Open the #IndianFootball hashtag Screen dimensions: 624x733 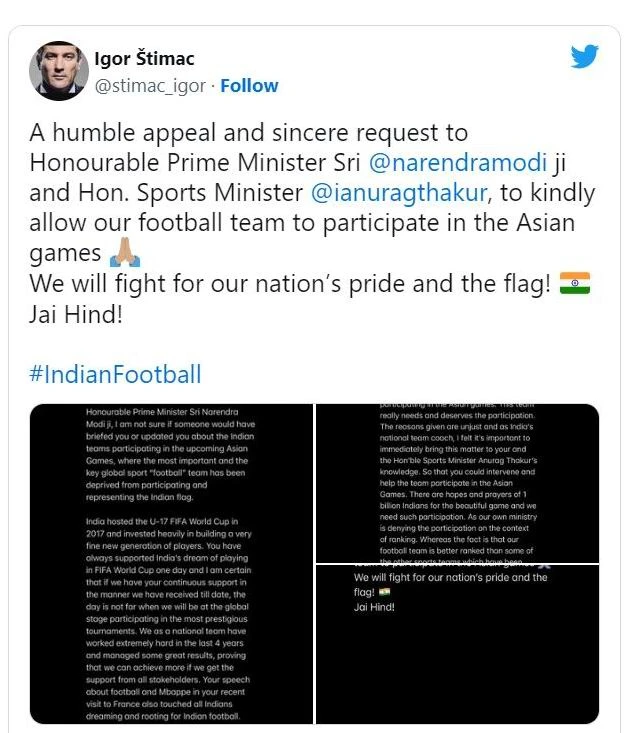pyautogui.click(x=115, y=375)
